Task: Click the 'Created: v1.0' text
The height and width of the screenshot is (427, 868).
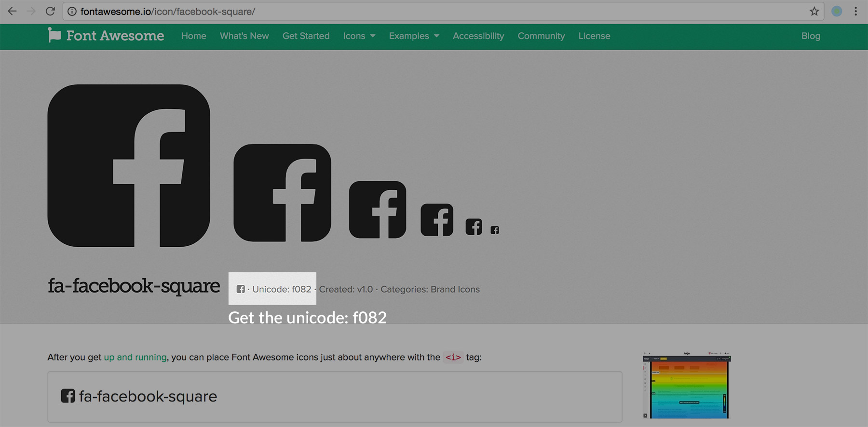Action: (x=346, y=289)
